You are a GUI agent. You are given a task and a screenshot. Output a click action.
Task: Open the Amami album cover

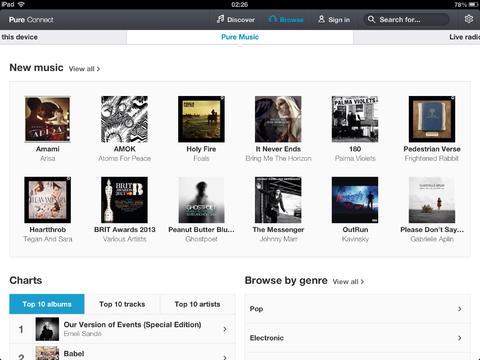(48, 119)
